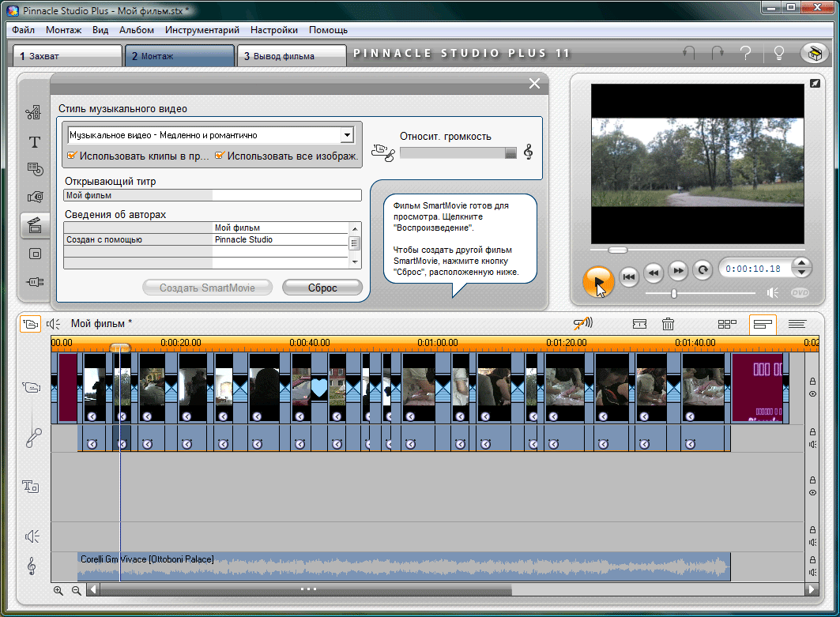Click the fast rewind button
Viewport: 840px width, 617px height.
(x=654, y=272)
